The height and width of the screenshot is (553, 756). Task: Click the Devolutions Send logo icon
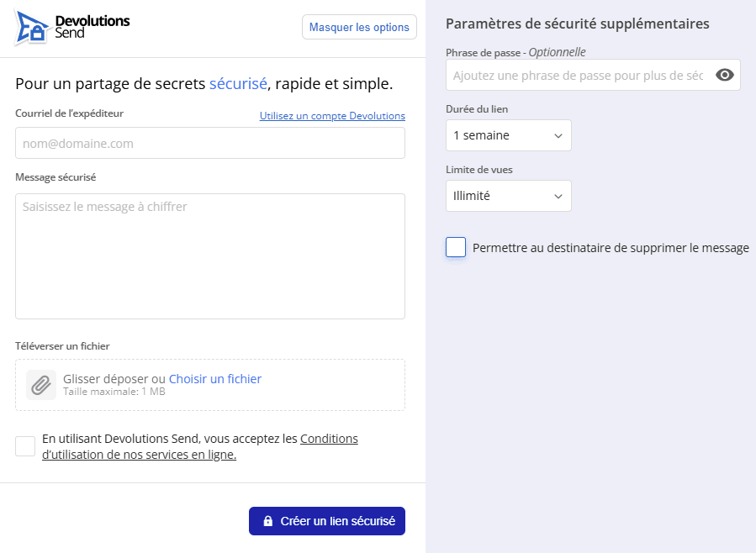pyautogui.click(x=29, y=26)
